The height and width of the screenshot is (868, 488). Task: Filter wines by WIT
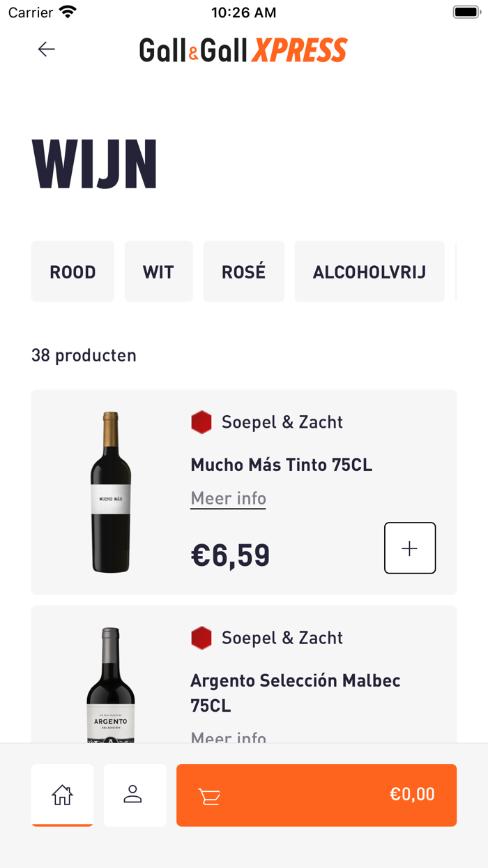pos(158,272)
